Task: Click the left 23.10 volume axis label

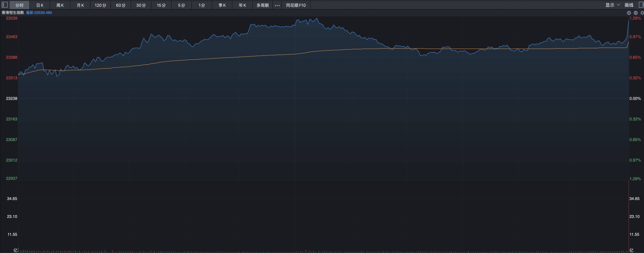Action: click(x=12, y=217)
